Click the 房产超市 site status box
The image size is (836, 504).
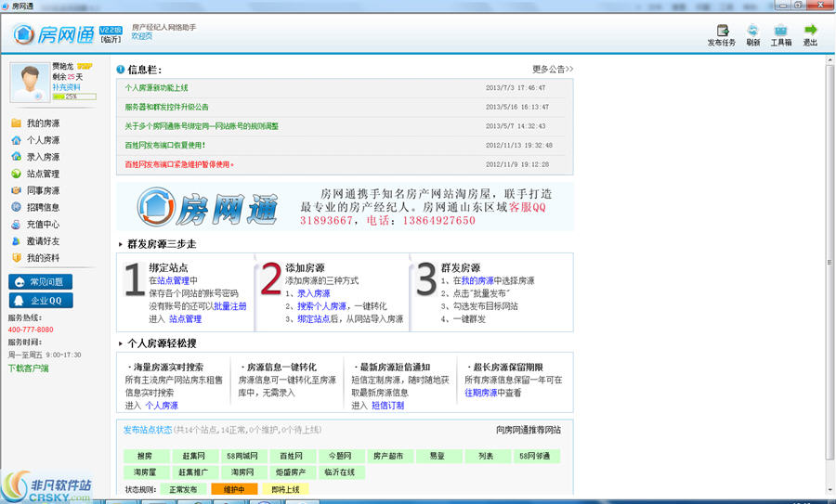click(x=388, y=456)
